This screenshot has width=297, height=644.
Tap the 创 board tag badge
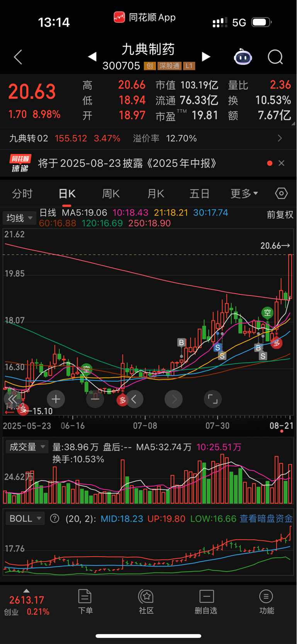(149, 66)
